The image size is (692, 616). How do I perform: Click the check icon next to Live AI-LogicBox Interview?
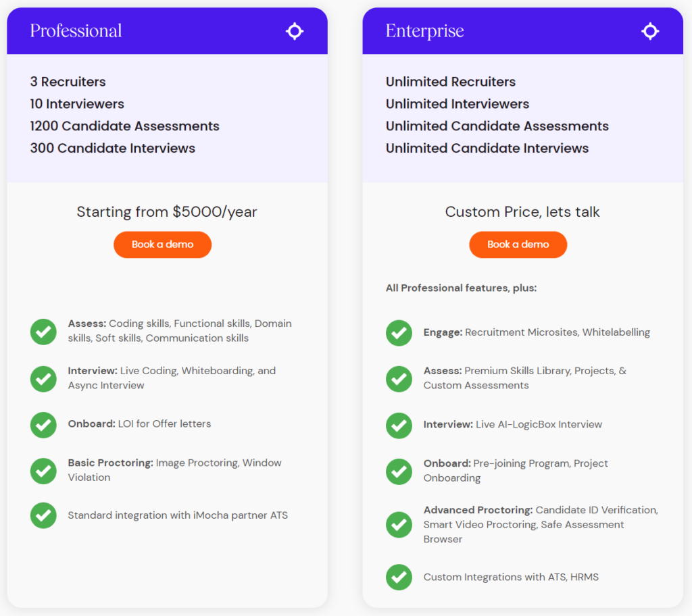point(399,426)
